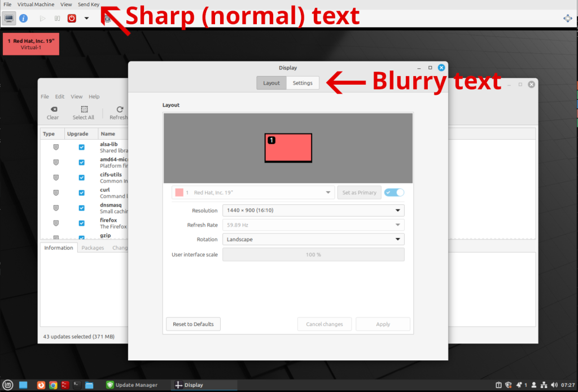The image size is (578, 392).
Task: Uncheck the curl upgrade checkbox
Action: tap(81, 193)
